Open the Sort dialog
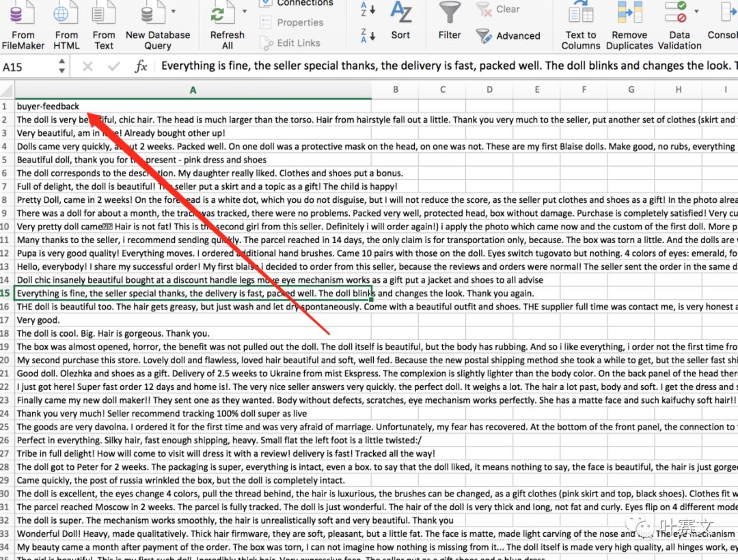The height and width of the screenshot is (560, 738). pyautogui.click(x=400, y=20)
